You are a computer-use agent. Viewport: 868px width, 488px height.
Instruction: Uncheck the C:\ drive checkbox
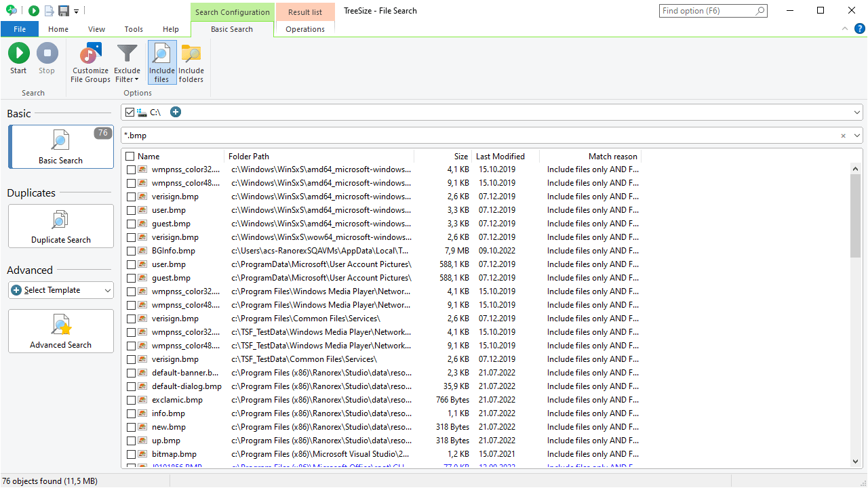tap(130, 112)
